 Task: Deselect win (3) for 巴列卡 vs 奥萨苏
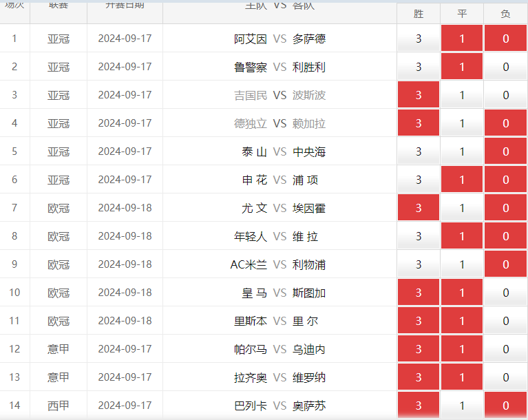pos(419,406)
